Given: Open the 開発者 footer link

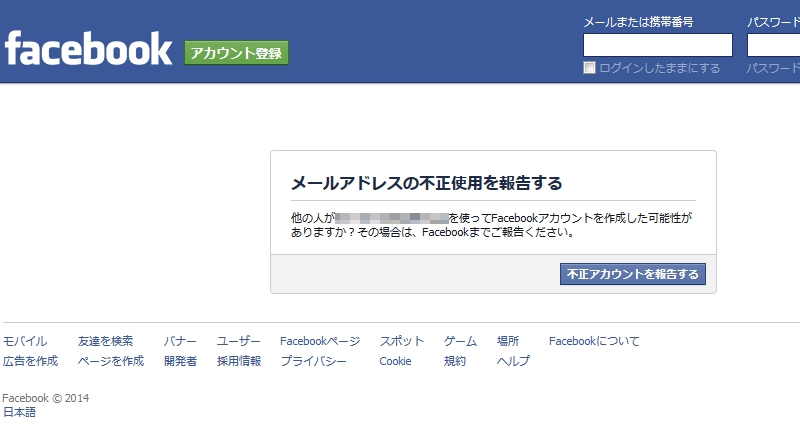Looking at the screenshot, I should tap(180, 361).
